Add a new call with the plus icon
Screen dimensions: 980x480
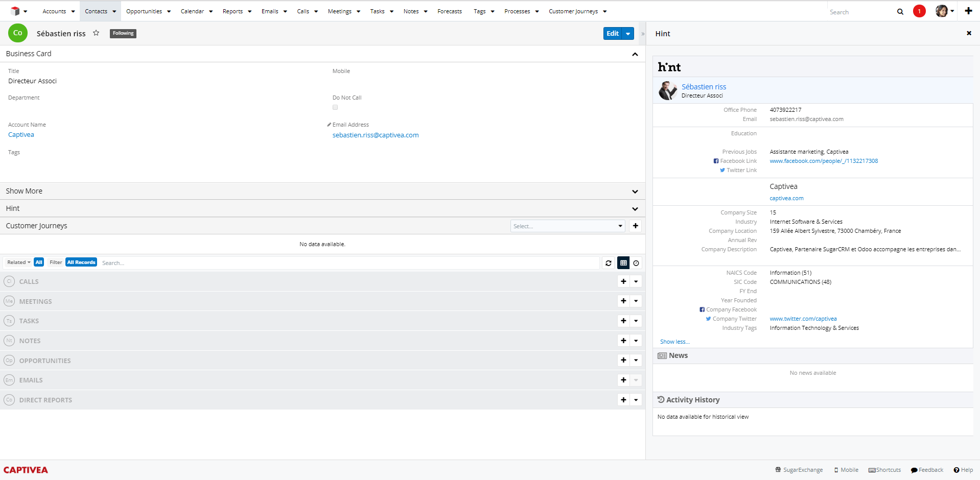click(623, 281)
